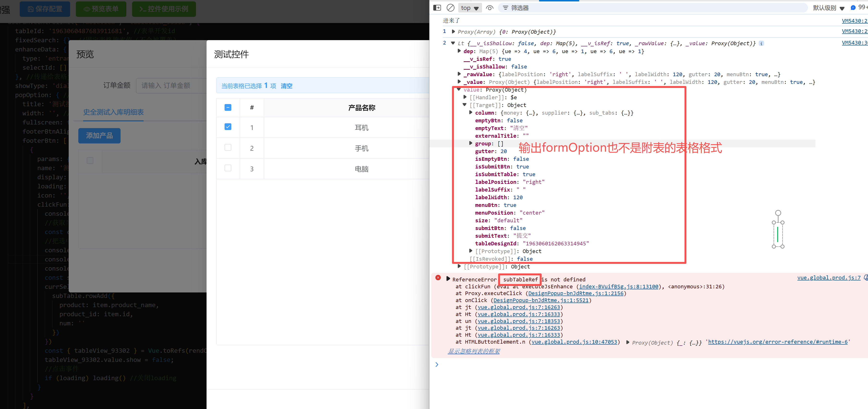868x409 pixels.
Task: Toggle header checkbox in 入库 sub-table
Action: point(90,161)
